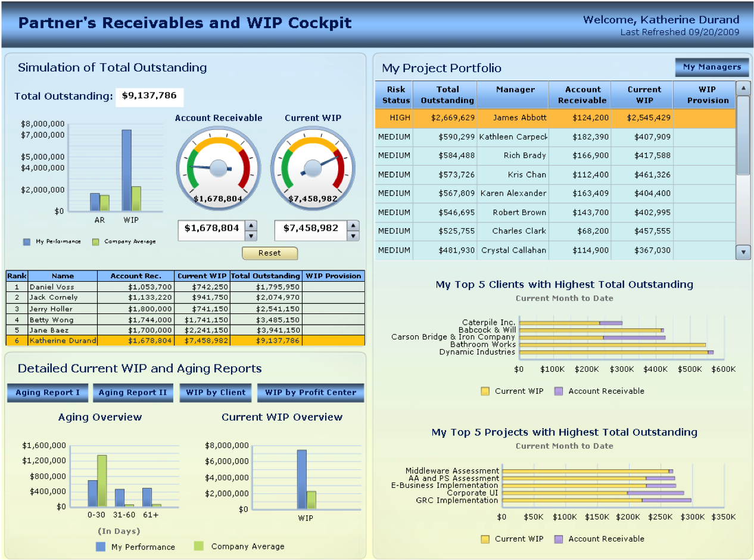This screenshot has width=754, height=560.
Task: Click the Dynamic Industries client bar
Action: (x=616, y=352)
